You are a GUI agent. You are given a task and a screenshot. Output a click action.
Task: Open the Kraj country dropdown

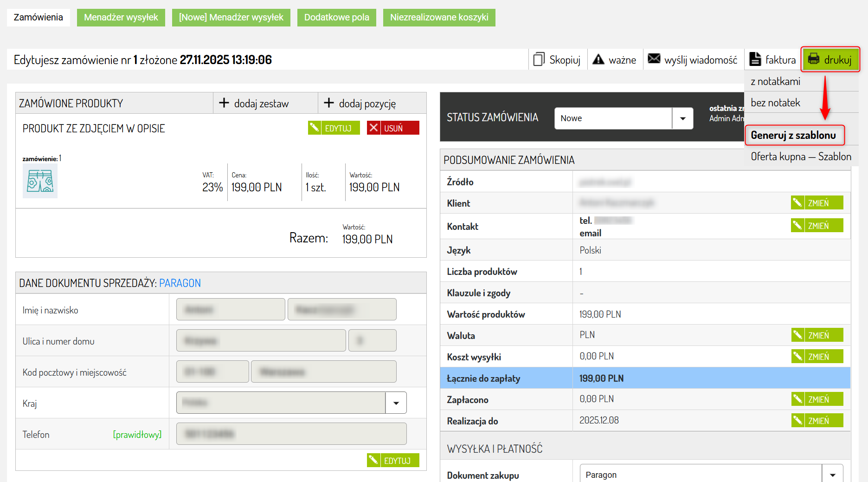pyautogui.click(x=396, y=403)
